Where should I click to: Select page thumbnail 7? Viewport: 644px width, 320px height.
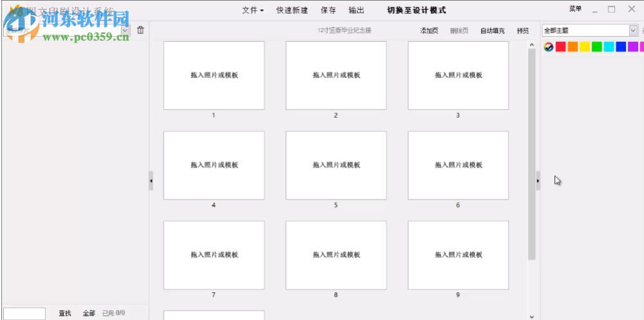click(214, 255)
